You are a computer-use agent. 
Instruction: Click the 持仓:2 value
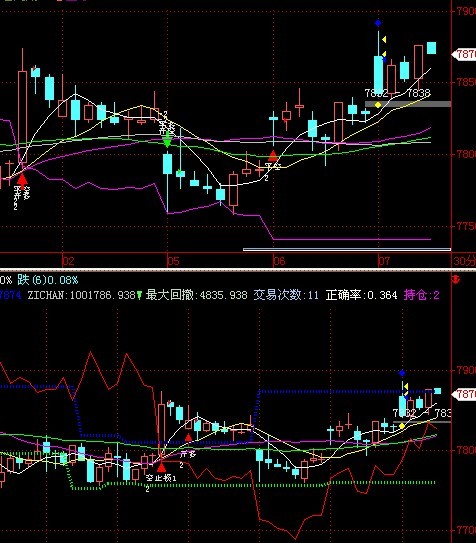[422, 295]
